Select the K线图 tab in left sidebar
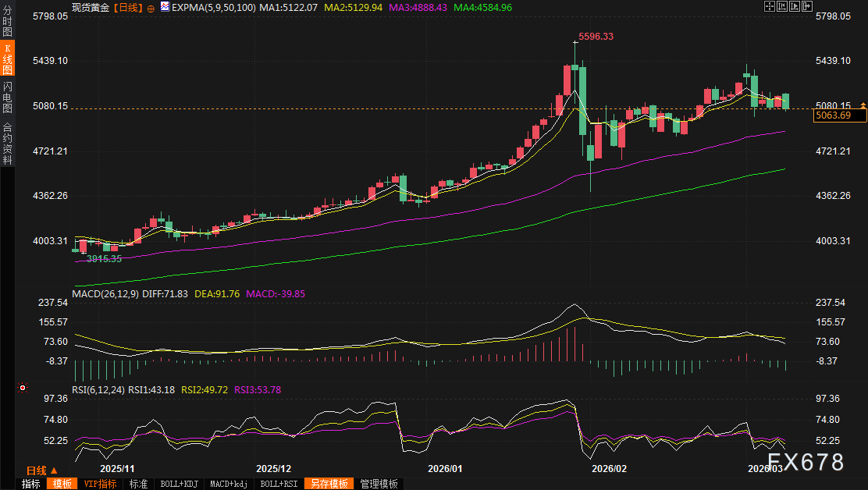This screenshot has width=868, height=490. click(x=7, y=60)
